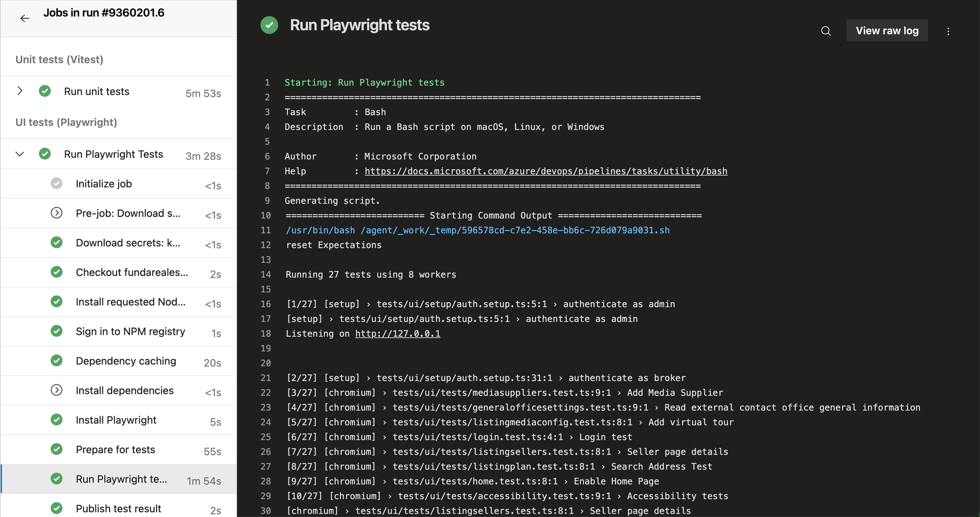The image size is (980, 517).
Task: Select the Checkout fundareales step
Action: point(132,272)
